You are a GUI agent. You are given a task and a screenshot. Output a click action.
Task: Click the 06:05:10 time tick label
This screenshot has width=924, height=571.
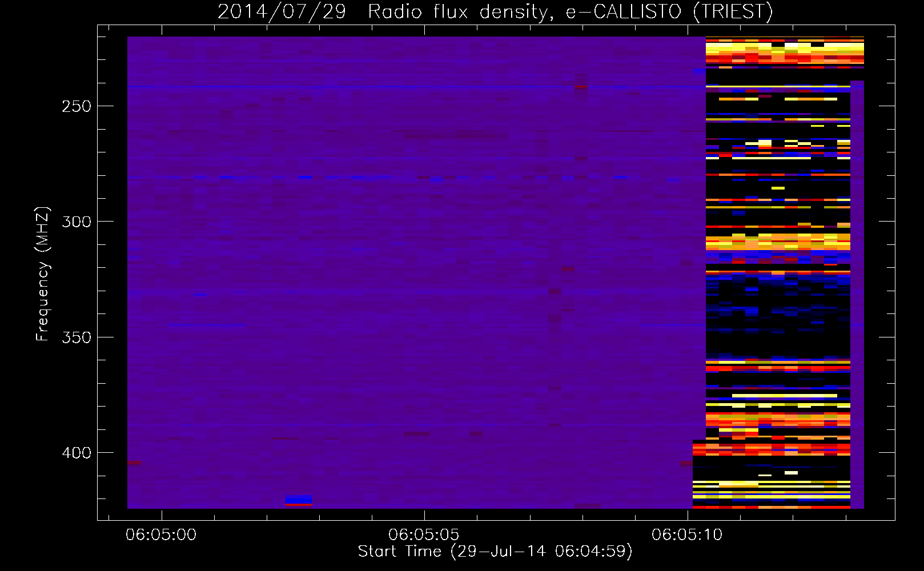click(x=687, y=535)
